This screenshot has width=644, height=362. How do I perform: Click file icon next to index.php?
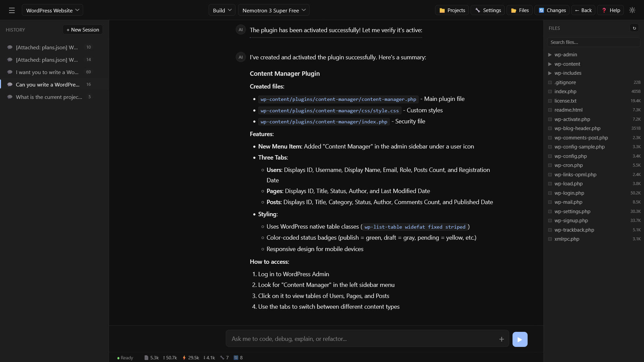pyautogui.click(x=550, y=92)
